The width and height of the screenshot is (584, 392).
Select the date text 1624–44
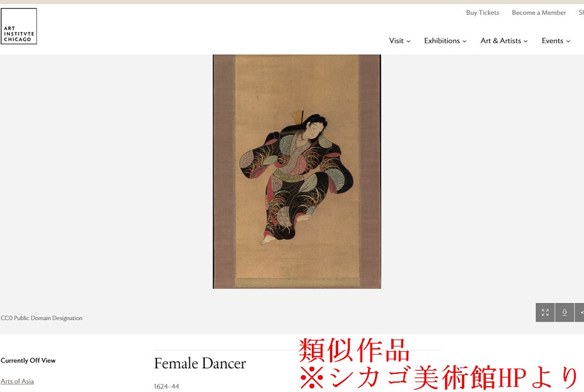pos(166,386)
